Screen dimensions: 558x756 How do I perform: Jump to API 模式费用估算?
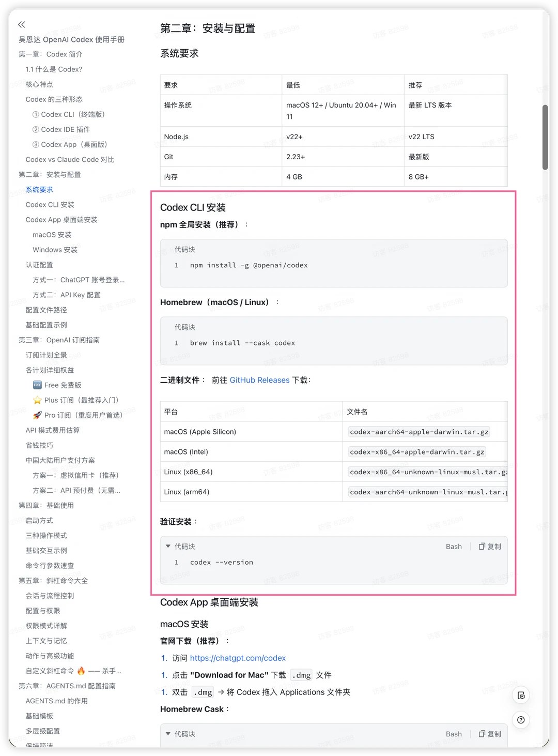click(x=53, y=430)
